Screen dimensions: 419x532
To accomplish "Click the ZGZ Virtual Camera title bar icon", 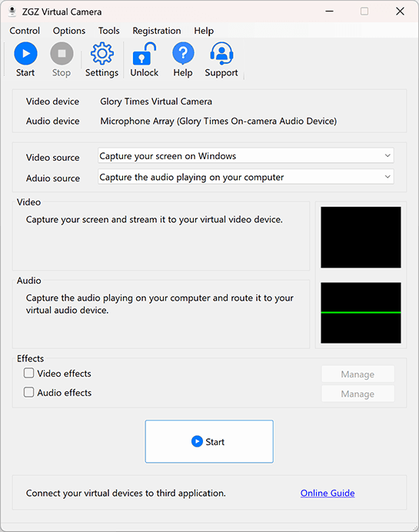I will coord(12,12).
